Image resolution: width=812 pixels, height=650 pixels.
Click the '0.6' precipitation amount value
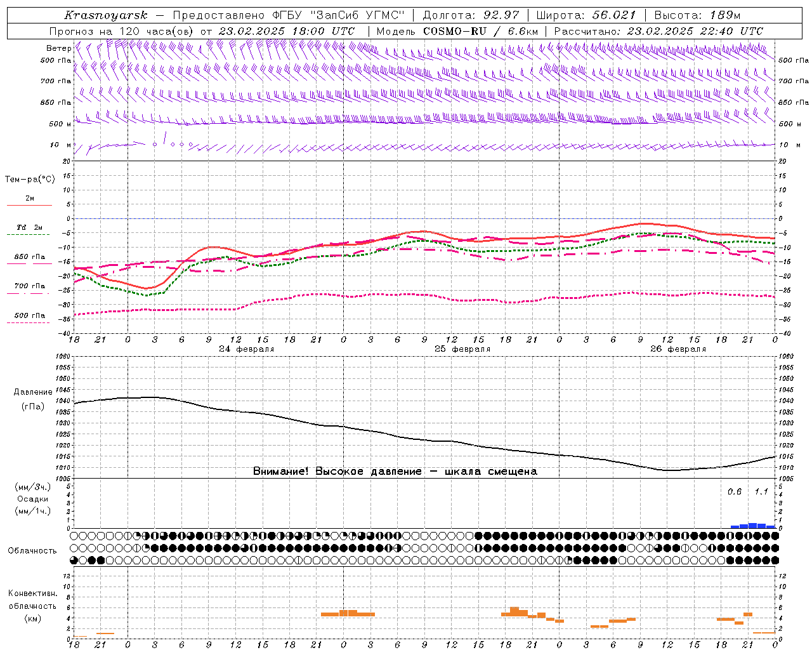[x=735, y=492]
